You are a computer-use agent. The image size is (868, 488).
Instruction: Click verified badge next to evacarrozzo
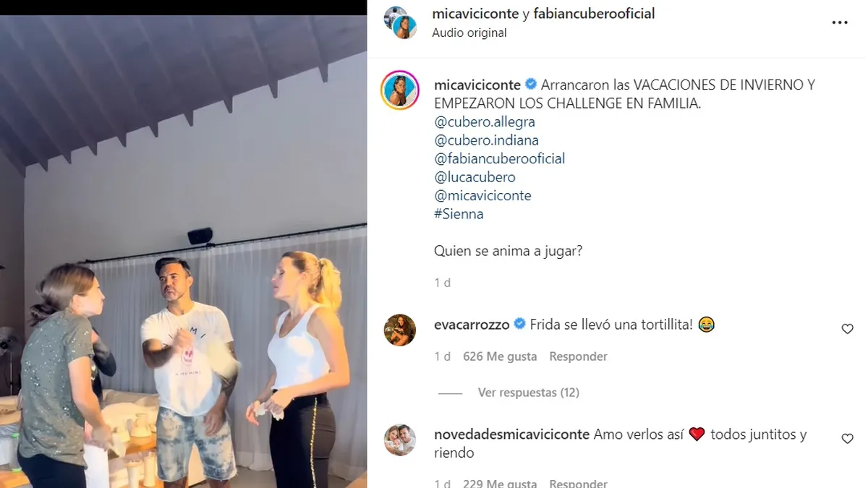coord(519,325)
